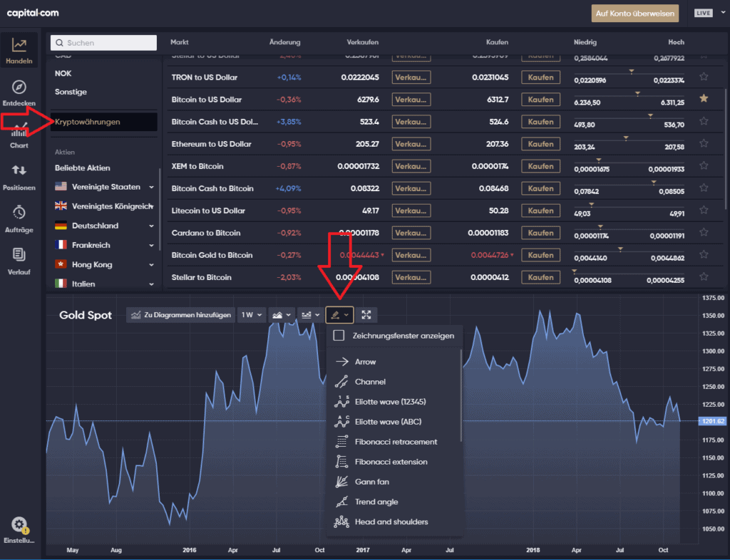Sort by Niedrig column header

coord(585,42)
